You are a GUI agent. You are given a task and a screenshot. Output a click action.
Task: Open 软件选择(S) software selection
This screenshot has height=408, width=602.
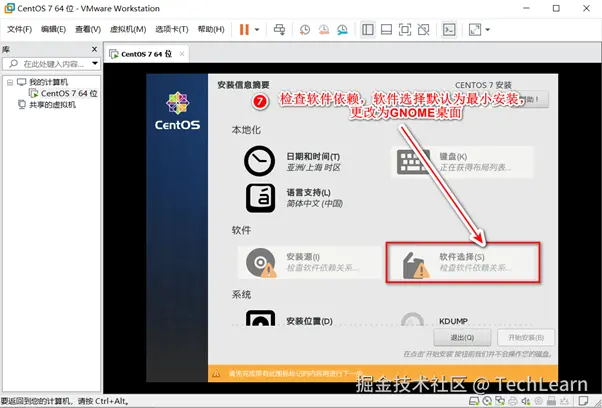pos(463,263)
